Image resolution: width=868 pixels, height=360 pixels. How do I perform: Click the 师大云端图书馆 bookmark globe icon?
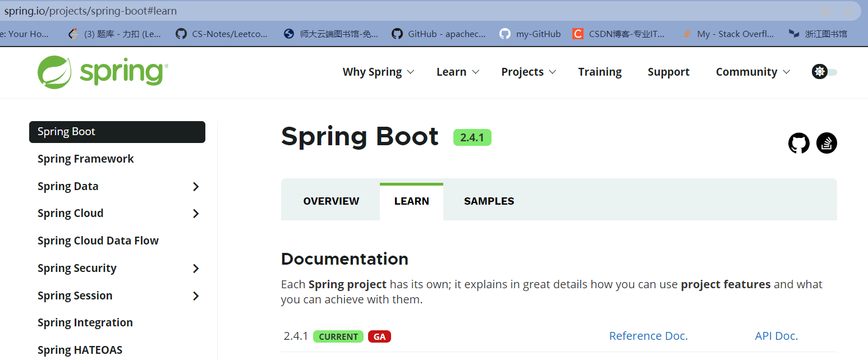(289, 34)
